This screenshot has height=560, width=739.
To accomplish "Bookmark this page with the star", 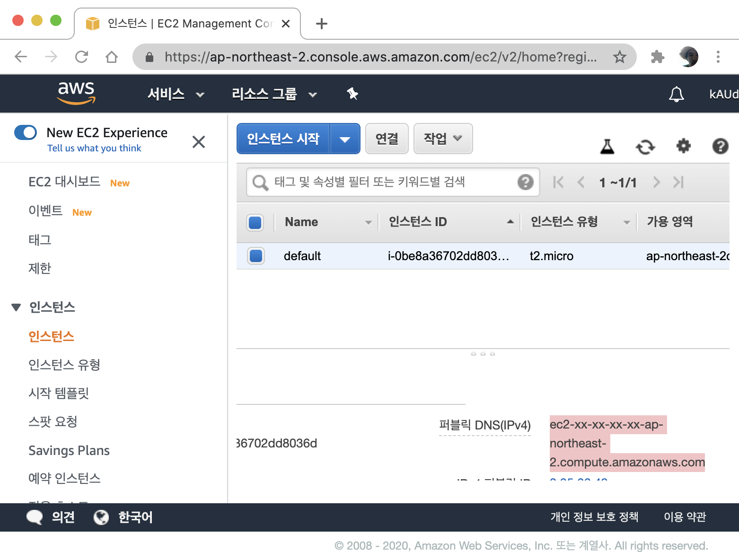I will coord(619,57).
